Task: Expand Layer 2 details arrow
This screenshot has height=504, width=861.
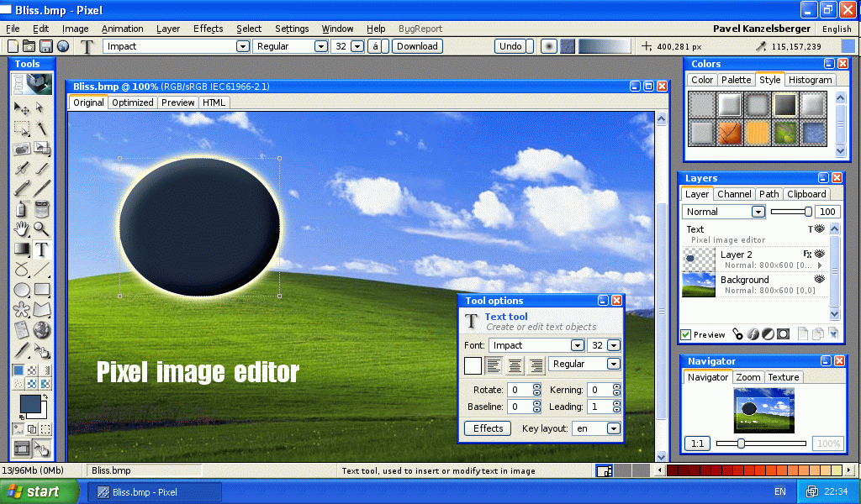Action: click(821, 265)
